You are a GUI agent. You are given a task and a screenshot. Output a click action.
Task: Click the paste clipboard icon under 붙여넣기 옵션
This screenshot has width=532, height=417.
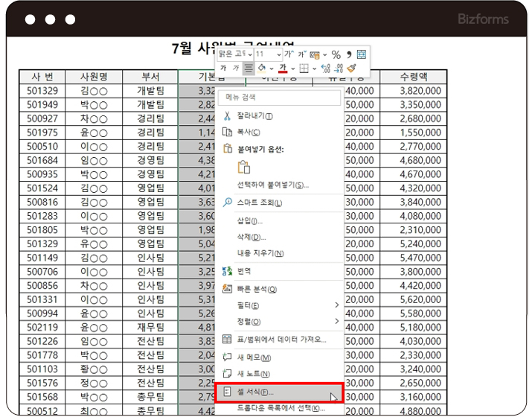pyautogui.click(x=243, y=167)
